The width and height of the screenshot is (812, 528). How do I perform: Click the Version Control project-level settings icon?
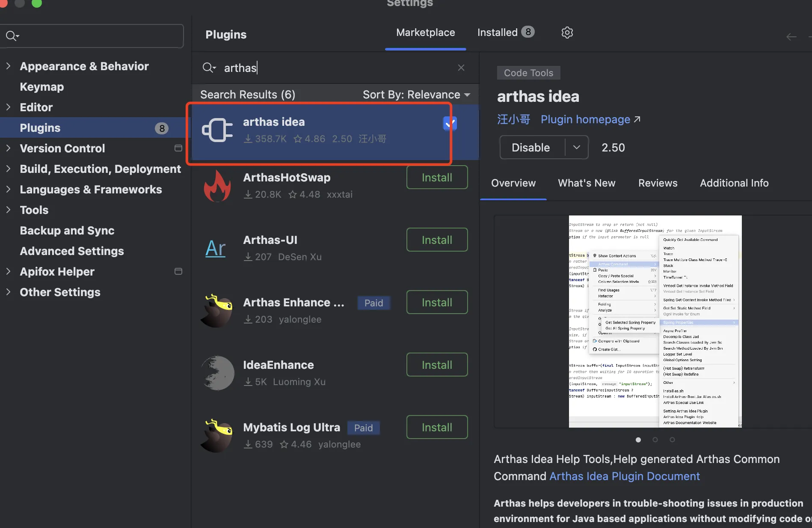178,148
